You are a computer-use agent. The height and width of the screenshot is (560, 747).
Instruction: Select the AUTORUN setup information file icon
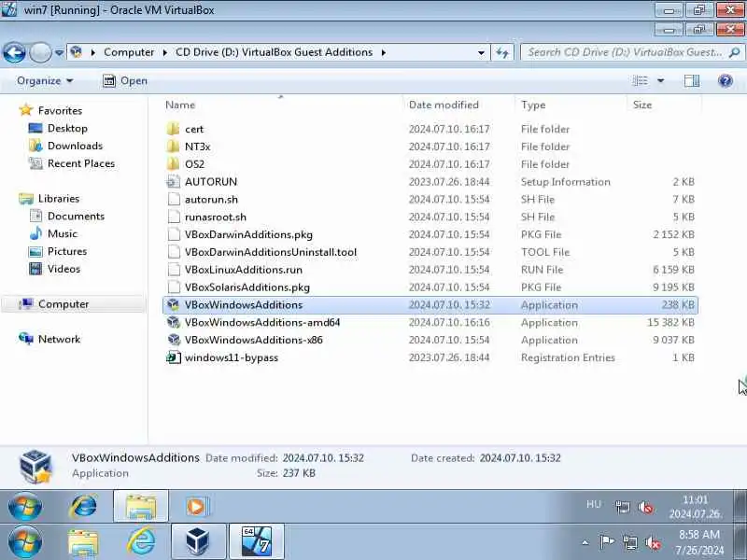[174, 182]
